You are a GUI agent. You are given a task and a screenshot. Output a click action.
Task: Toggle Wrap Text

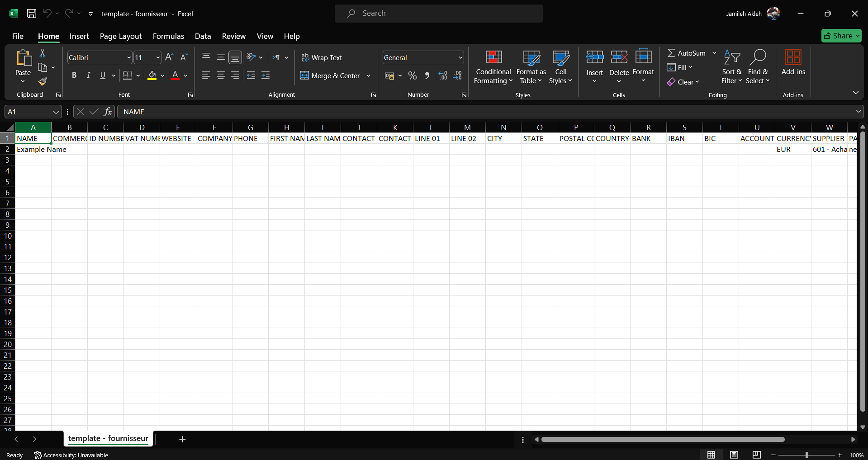322,57
